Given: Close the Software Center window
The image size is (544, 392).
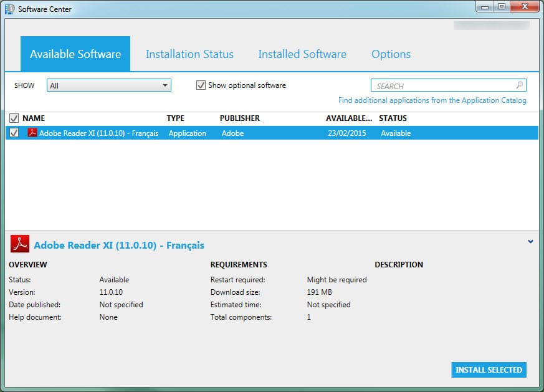Looking at the screenshot, I should pos(525,7).
